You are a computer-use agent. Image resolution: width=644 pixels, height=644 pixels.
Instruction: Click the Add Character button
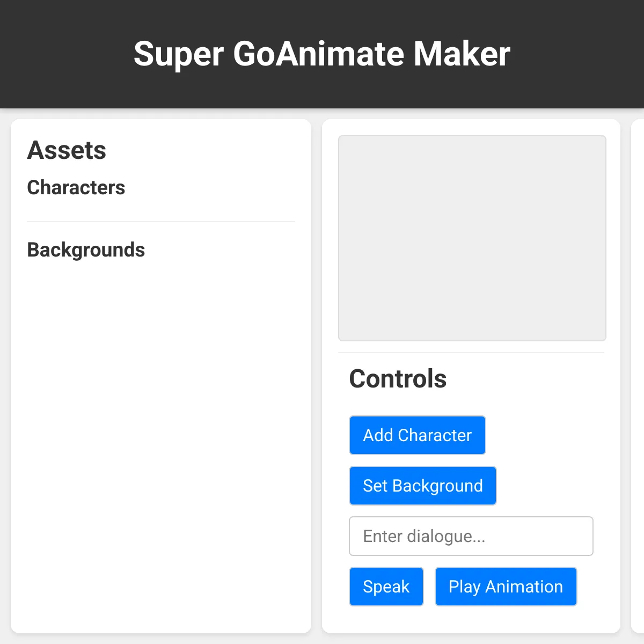[418, 435]
